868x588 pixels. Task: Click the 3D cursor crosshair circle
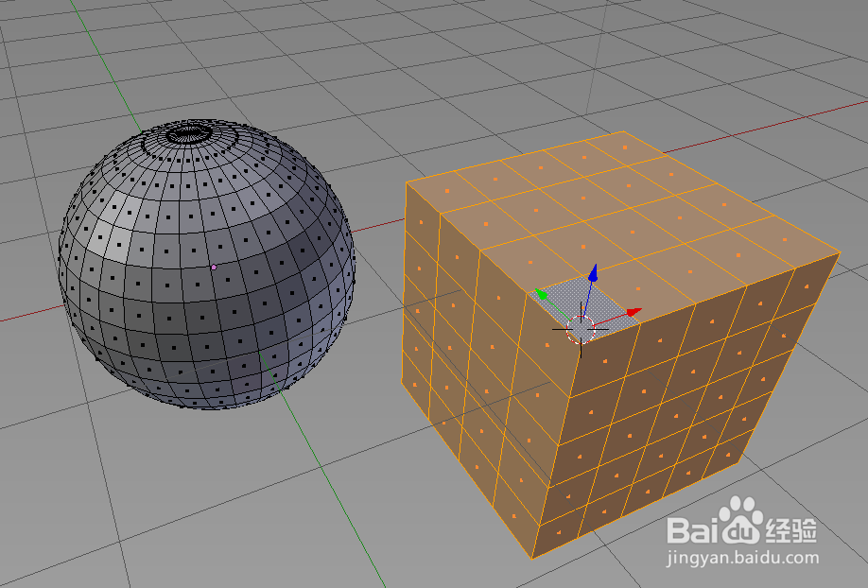(581, 329)
